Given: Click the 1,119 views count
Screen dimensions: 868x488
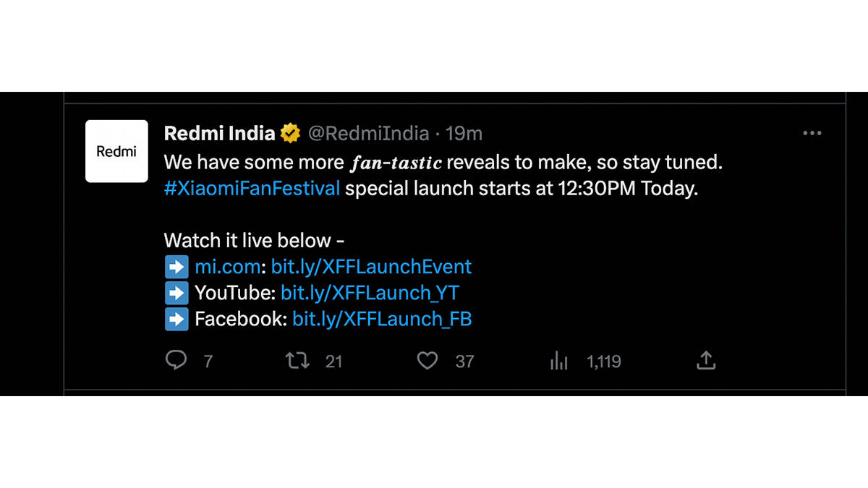Looking at the screenshot, I should coord(603,361).
